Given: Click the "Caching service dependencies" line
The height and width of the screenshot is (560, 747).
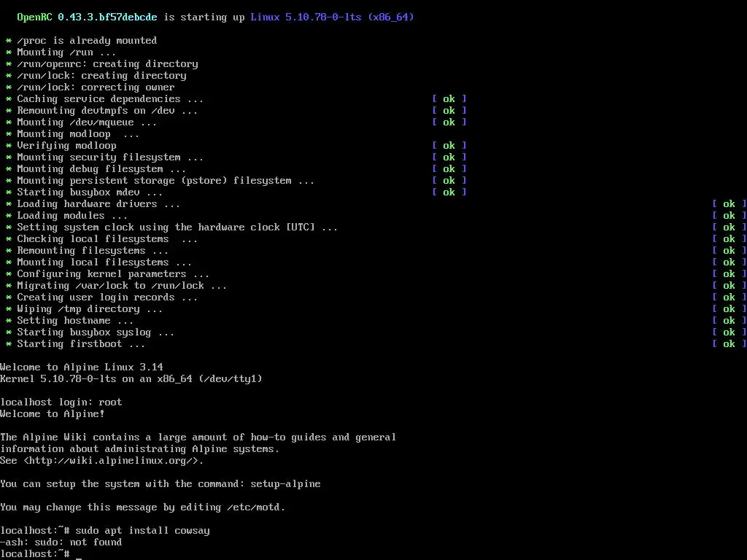Looking at the screenshot, I should (x=110, y=99).
